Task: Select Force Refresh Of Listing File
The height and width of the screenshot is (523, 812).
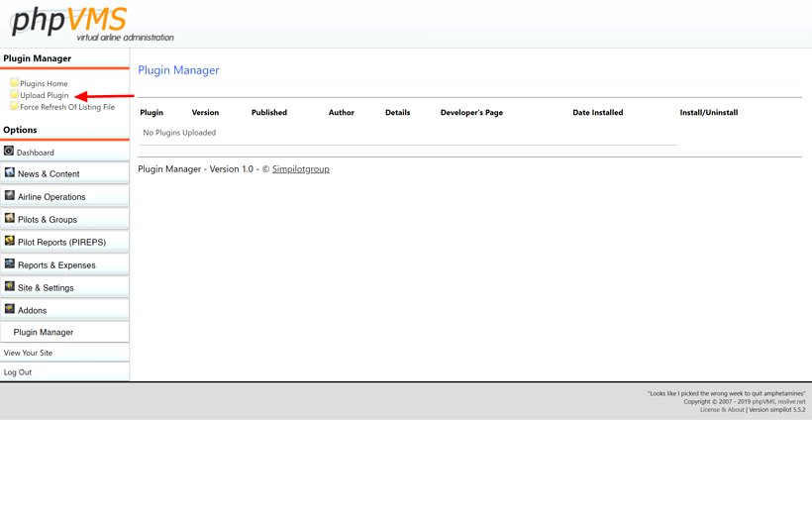Action: click(x=67, y=107)
